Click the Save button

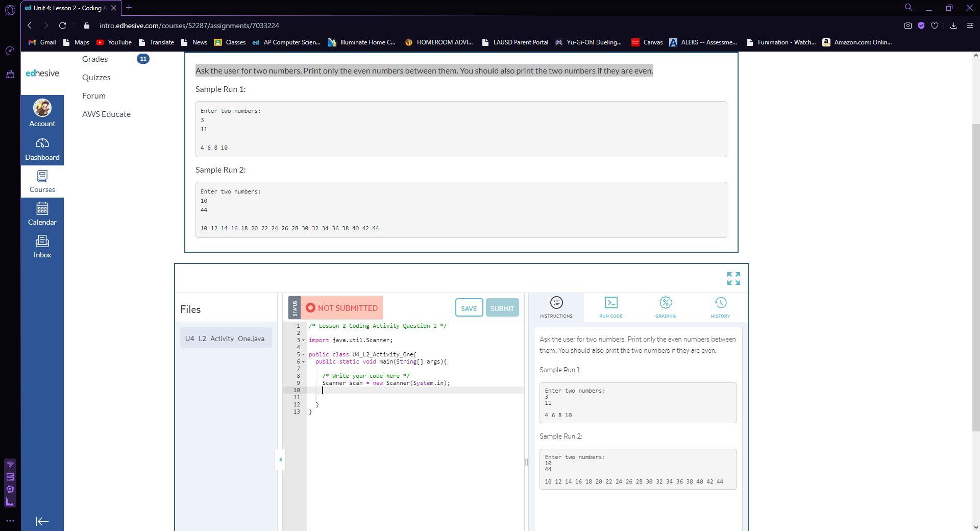pos(468,308)
